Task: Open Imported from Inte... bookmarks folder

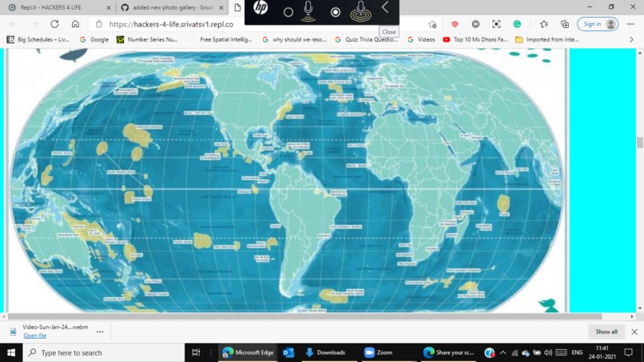Action: [x=547, y=39]
